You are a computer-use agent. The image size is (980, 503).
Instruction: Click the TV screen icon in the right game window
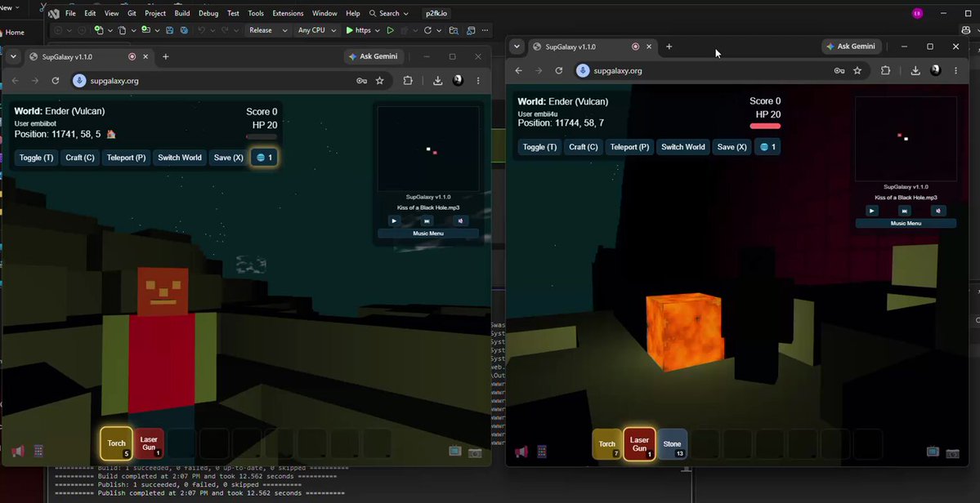coord(933,452)
